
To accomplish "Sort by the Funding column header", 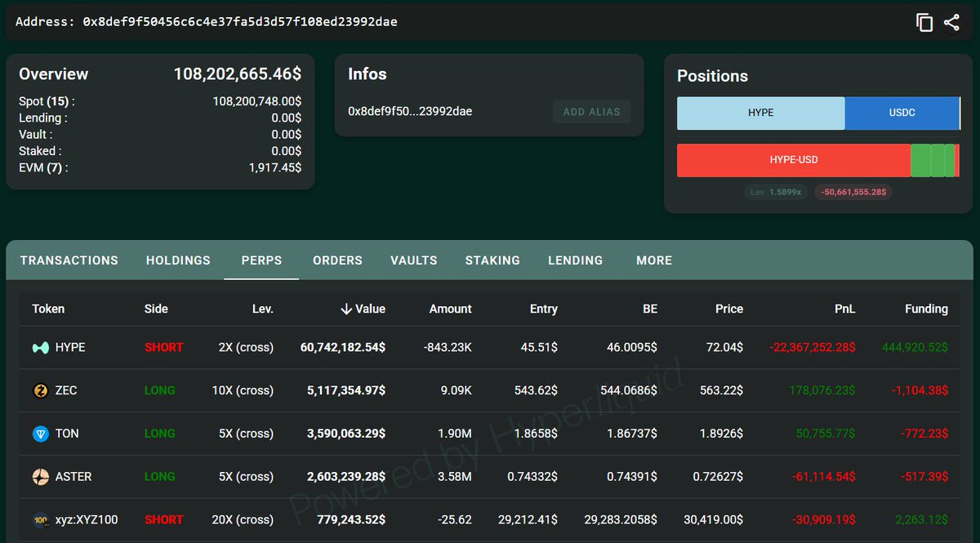I will tap(926, 309).
